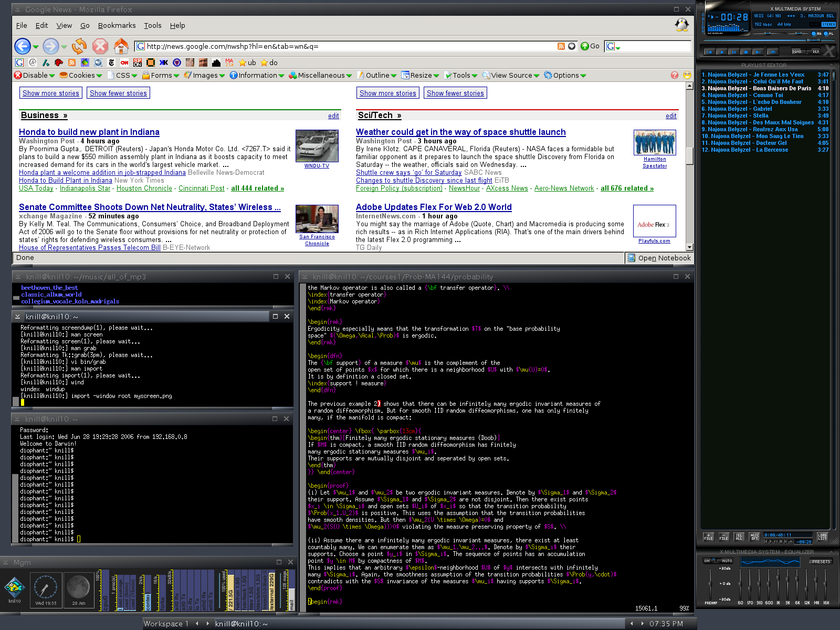Expand the Cookies toolbar dropdown
The image size is (840, 630).
click(81, 76)
